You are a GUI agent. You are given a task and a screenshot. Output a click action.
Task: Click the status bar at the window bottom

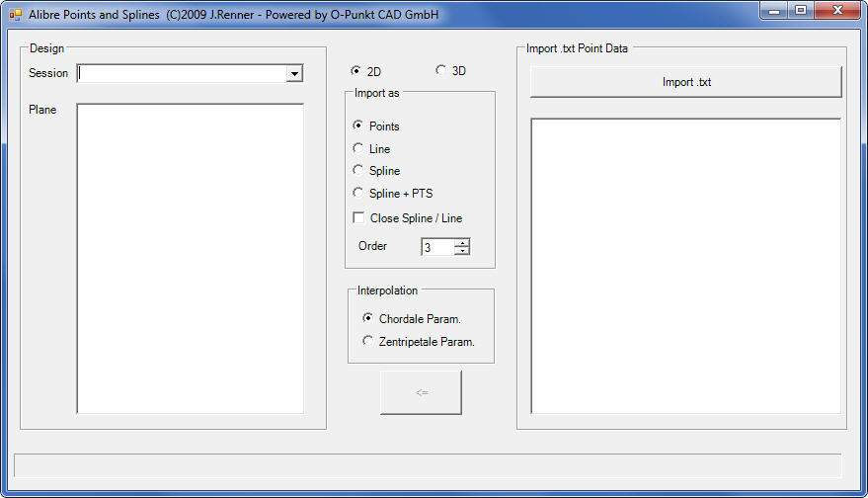(x=428, y=465)
